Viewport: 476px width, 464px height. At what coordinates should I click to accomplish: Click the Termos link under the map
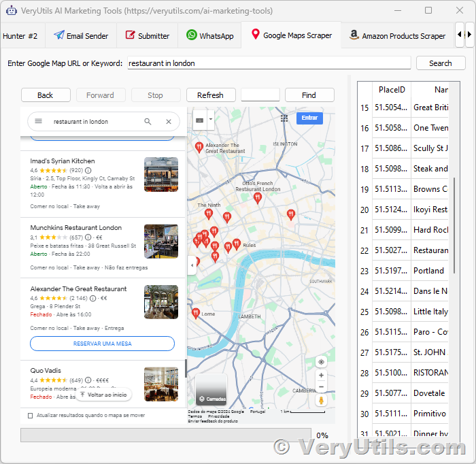click(194, 416)
